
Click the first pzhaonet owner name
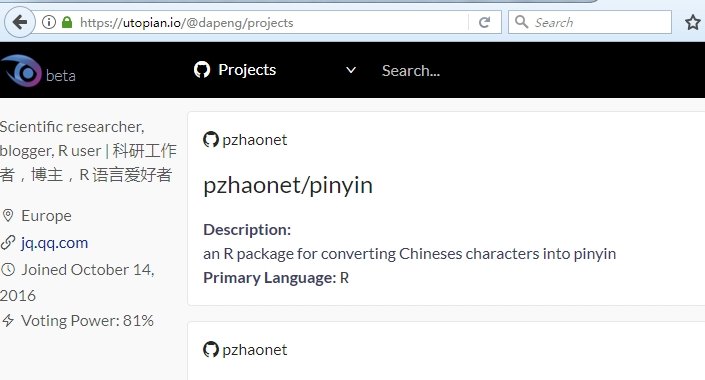tap(254, 140)
